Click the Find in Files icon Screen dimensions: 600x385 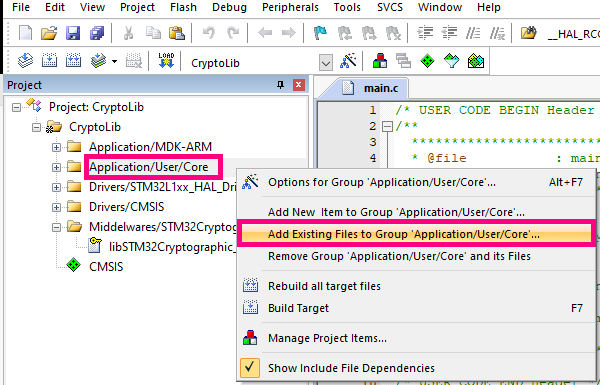(x=528, y=33)
